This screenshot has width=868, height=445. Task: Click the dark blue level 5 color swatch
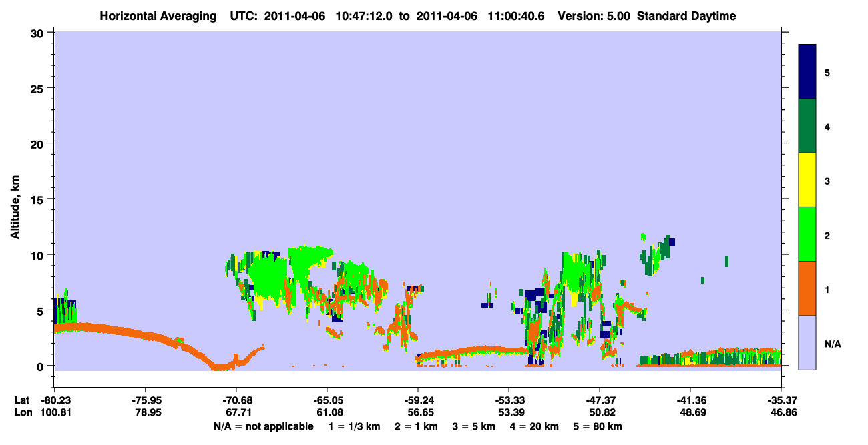click(807, 72)
